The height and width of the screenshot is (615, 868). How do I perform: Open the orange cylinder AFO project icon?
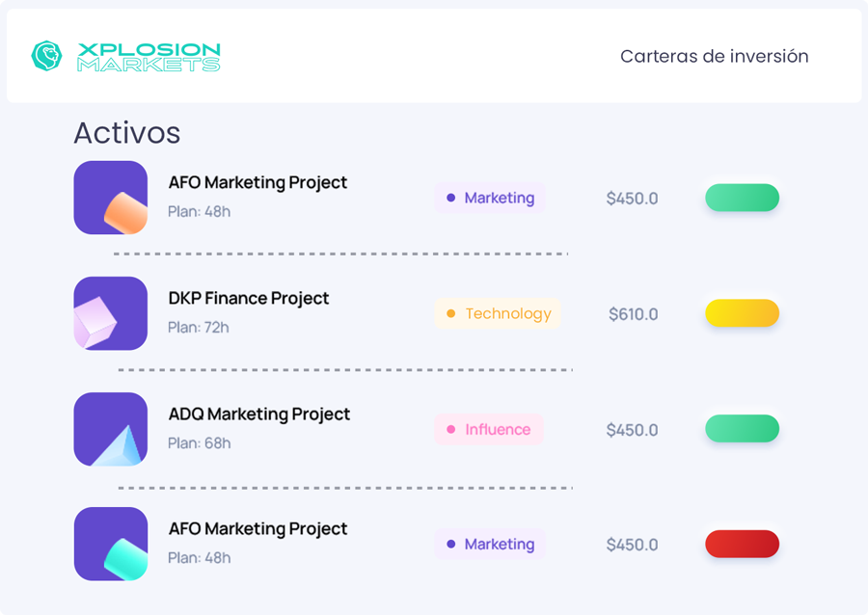coord(111,198)
